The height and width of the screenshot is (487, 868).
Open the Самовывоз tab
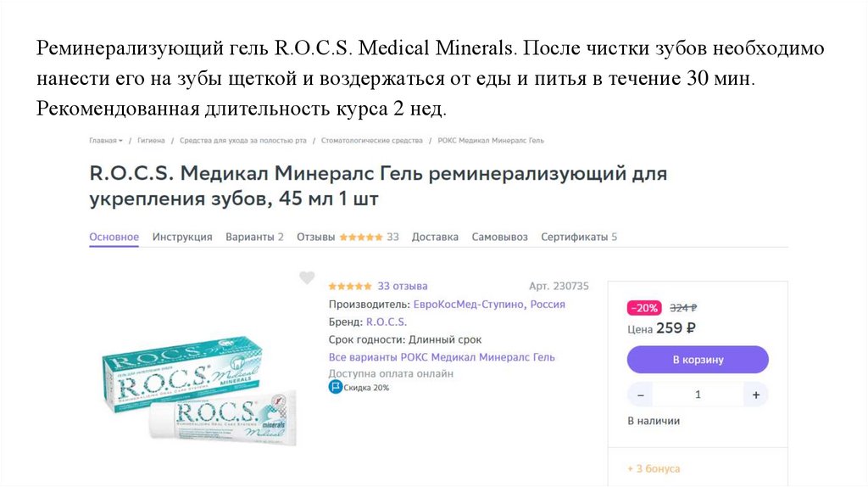coord(499,237)
